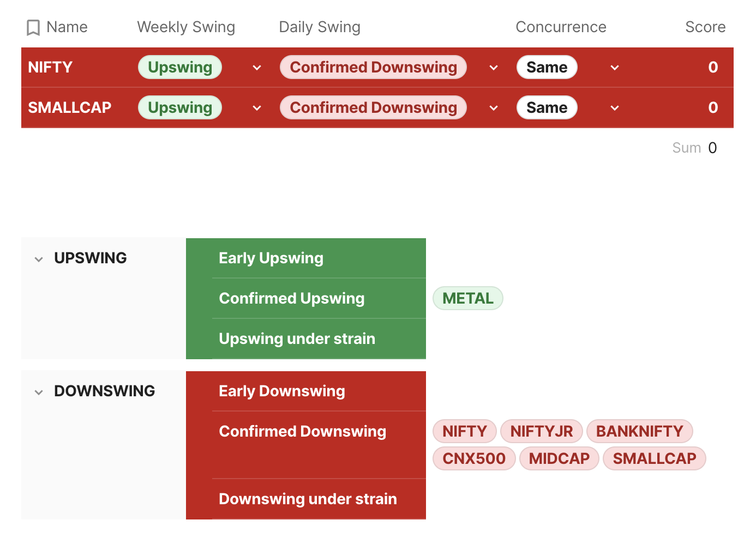756x544 pixels.
Task: Sort by Weekly Swing column header
Action: pyautogui.click(x=186, y=27)
